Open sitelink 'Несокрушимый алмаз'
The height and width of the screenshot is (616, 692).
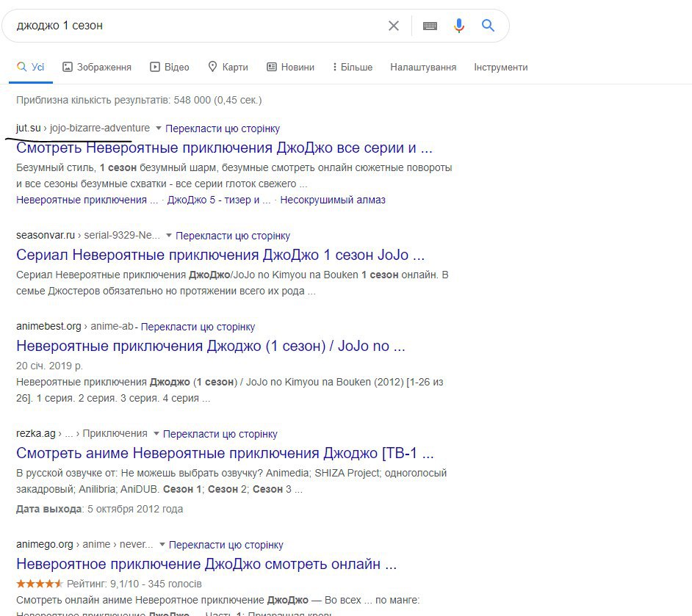(x=333, y=200)
